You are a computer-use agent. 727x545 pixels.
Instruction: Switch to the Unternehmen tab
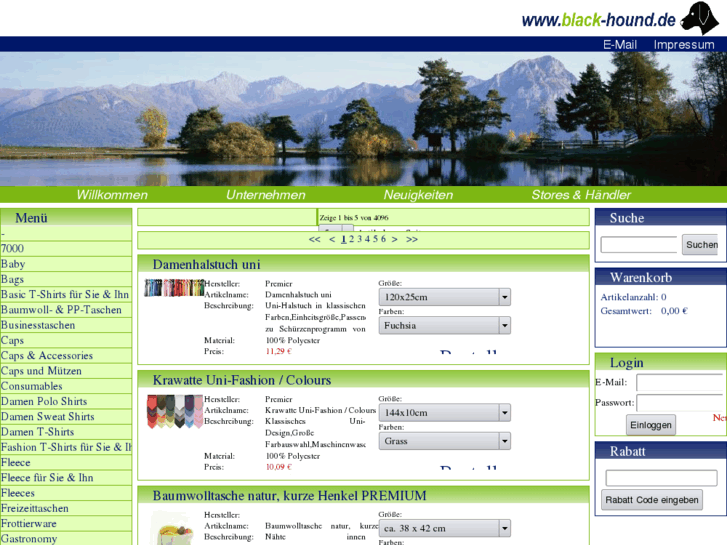click(266, 195)
